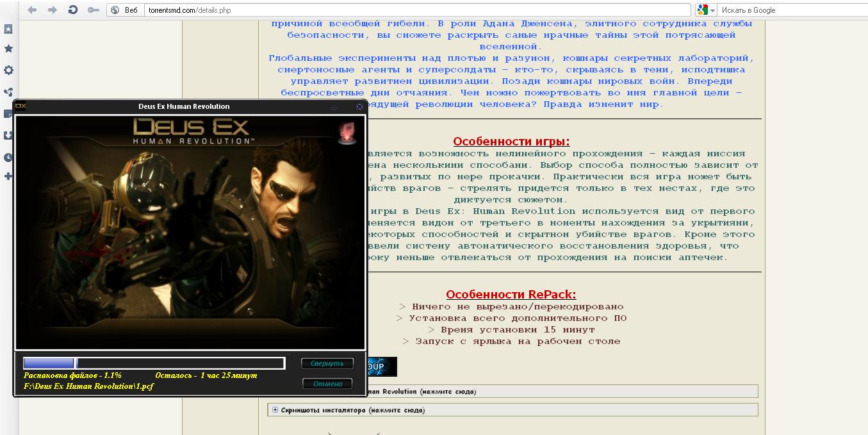Click the browser forward arrow
The height and width of the screenshot is (435, 868).
coord(53,10)
